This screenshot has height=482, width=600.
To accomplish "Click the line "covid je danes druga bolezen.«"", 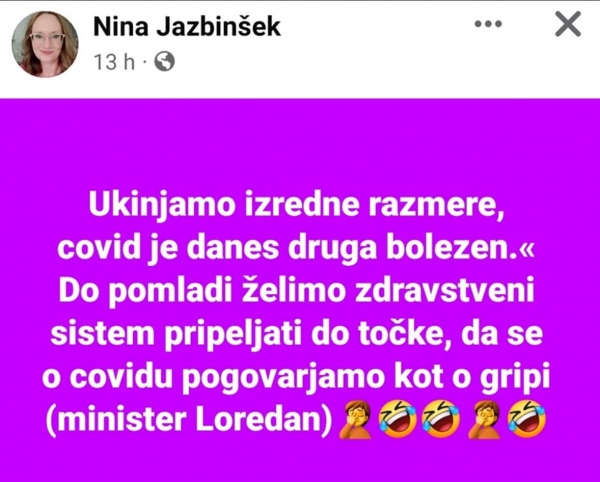I will click(296, 249).
